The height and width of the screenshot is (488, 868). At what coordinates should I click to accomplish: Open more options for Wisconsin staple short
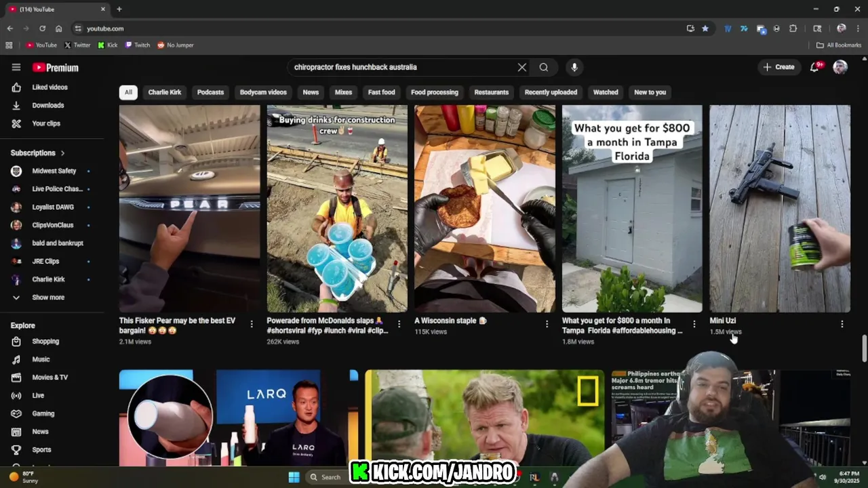pos(547,325)
